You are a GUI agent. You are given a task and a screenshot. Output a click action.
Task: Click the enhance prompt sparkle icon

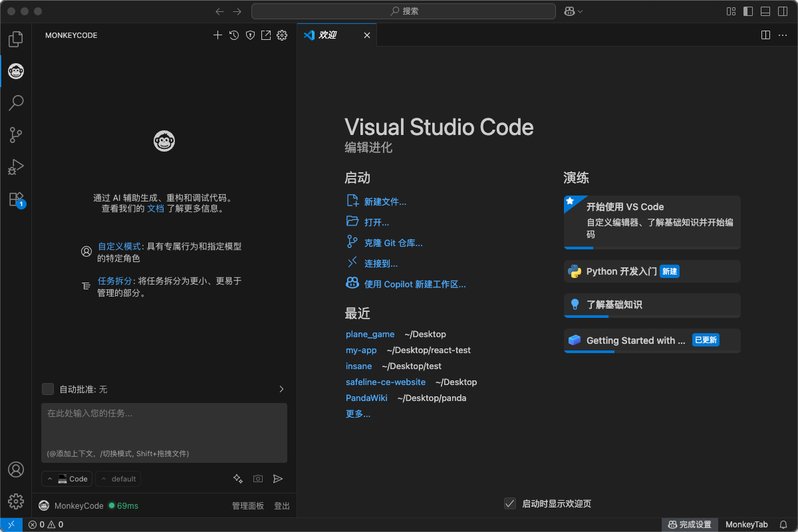tap(238, 479)
